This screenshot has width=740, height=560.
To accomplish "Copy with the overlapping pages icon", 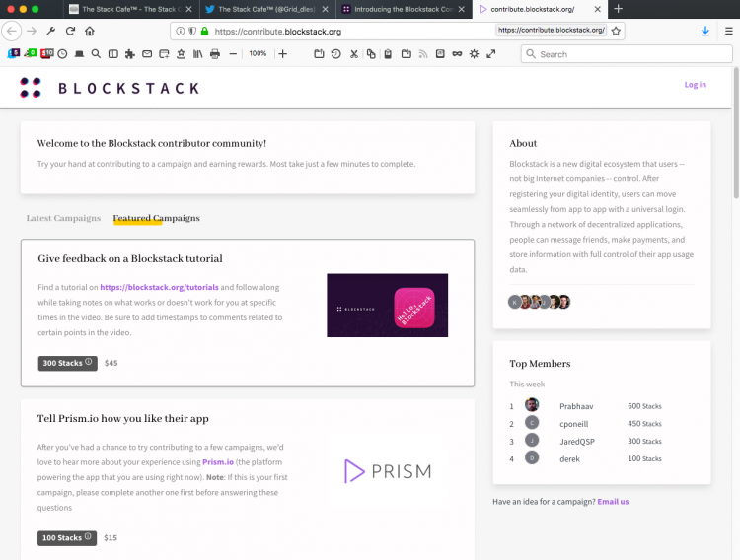I will point(371,54).
